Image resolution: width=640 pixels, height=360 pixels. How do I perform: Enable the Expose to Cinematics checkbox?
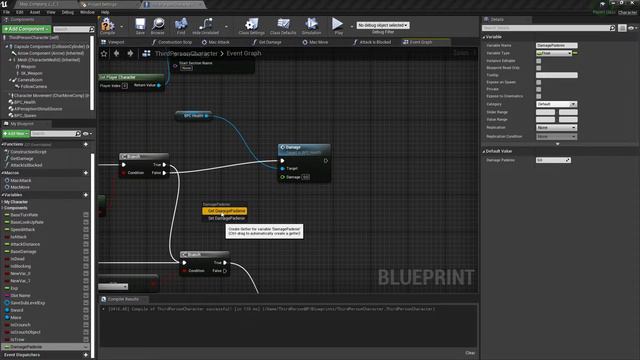coord(538,96)
